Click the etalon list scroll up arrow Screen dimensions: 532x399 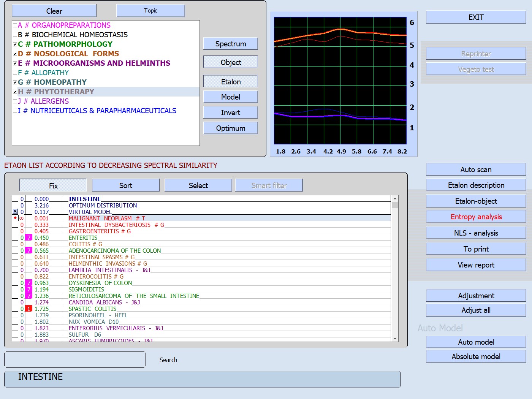pos(395,199)
